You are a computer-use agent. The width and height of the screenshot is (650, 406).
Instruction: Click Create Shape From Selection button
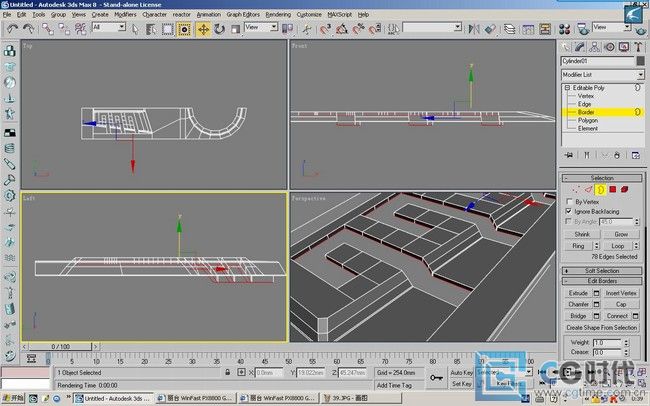[x=601, y=328]
